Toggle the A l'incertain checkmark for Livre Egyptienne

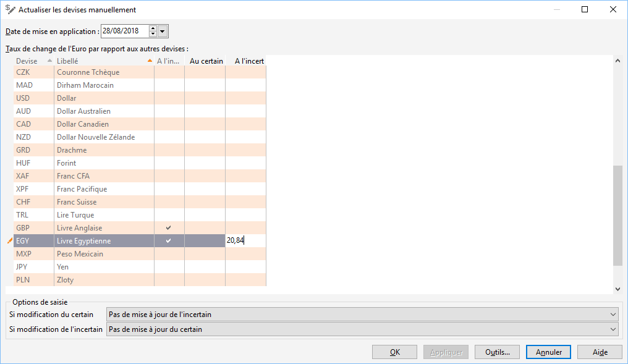pos(169,240)
